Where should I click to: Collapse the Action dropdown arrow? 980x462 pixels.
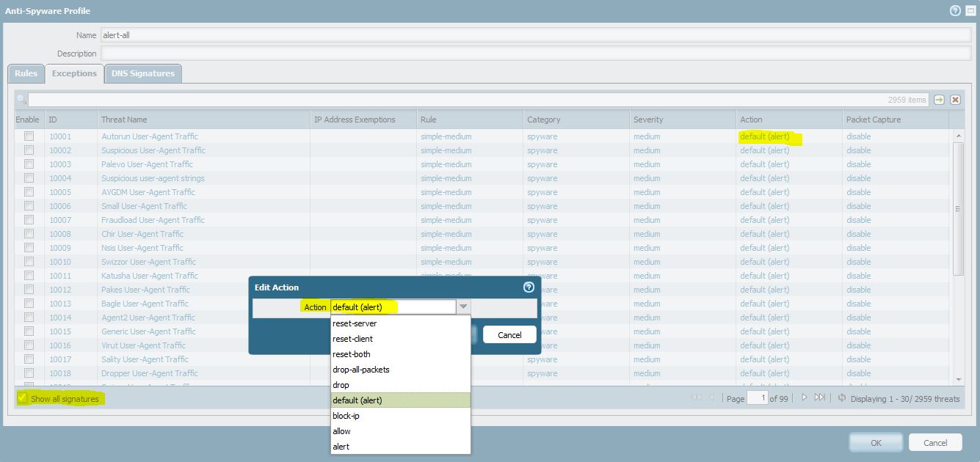463,307
